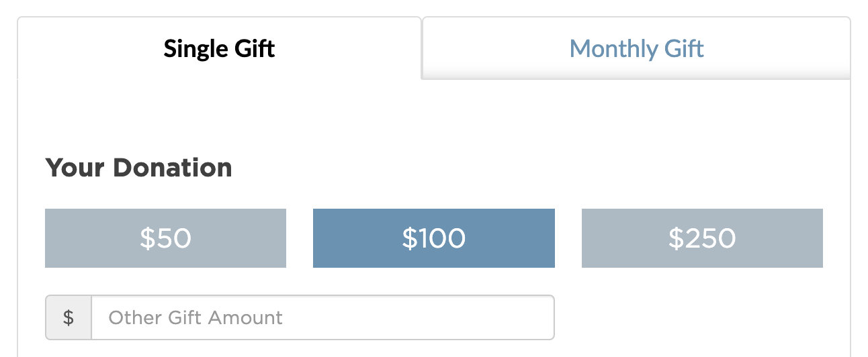Click the Monthly Gift label text
Image resolution: width=868 pixels, height=357 pixels.
(x=636, y=48)
